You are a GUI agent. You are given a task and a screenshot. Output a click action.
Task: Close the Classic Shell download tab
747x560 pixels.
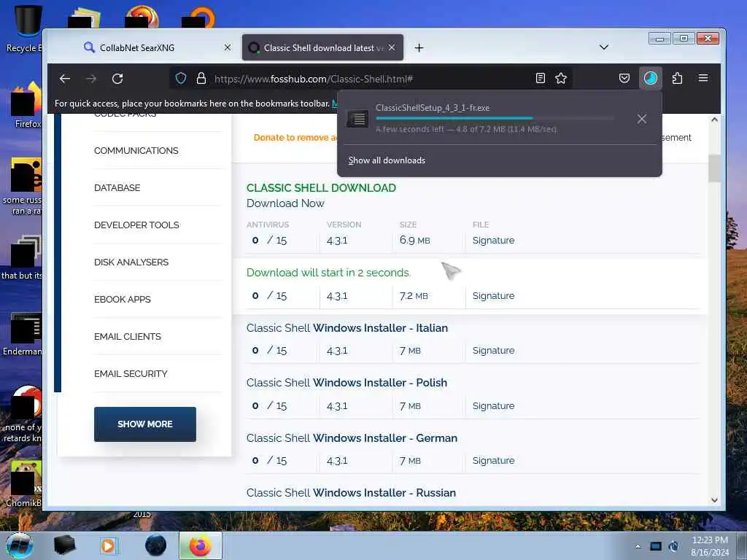coord(392,47)
